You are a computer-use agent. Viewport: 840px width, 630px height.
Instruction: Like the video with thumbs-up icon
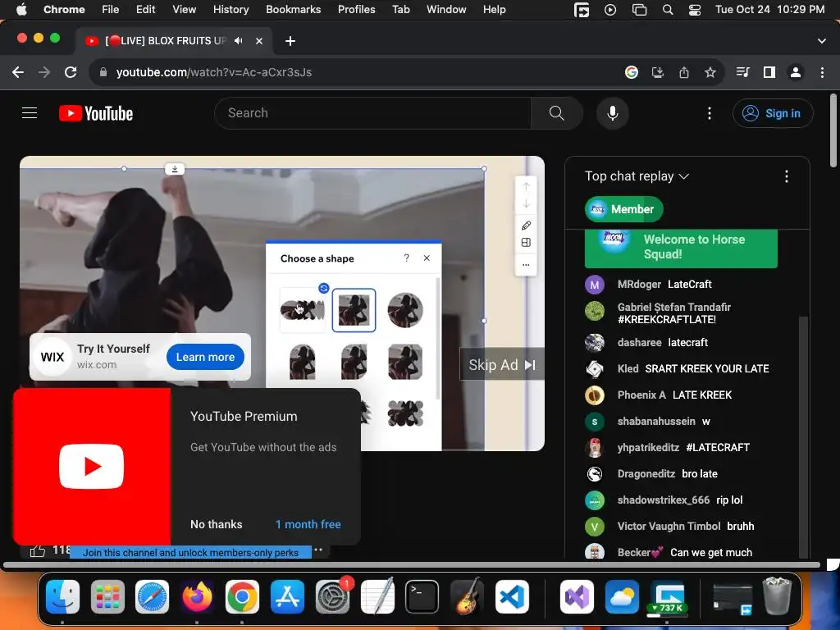[37, 550]
